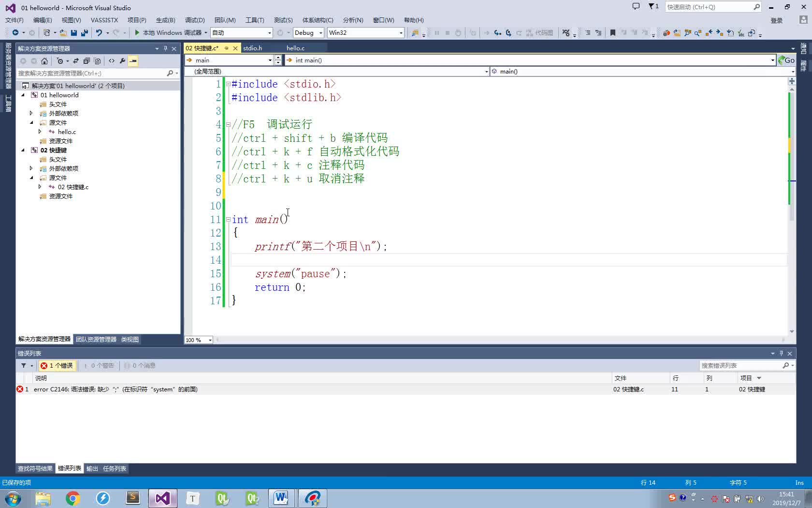Collapse the 01 helloworld project node
Image resolution: width=812 pixels, height=508 pixels.
[x=23, y=95]
